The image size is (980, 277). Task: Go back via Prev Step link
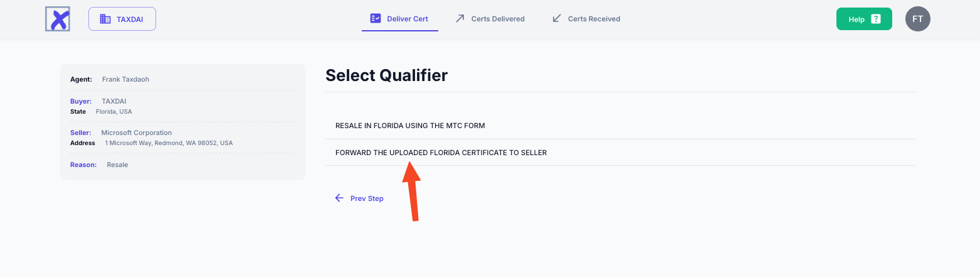(367, 198)
